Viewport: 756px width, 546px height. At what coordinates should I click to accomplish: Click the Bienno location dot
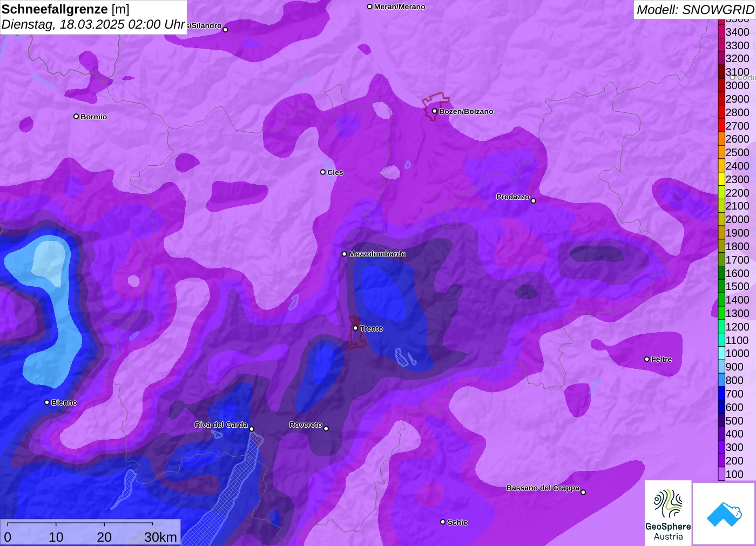click(47, 402)
